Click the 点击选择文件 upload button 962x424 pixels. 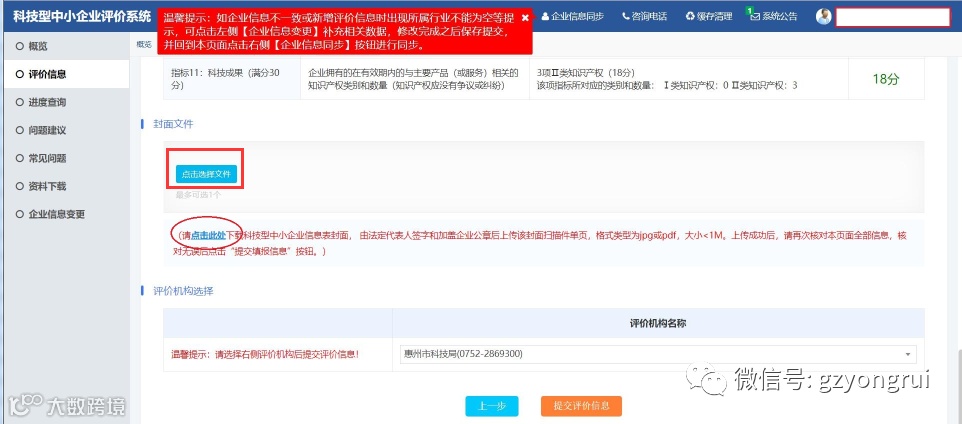[206, 174]
